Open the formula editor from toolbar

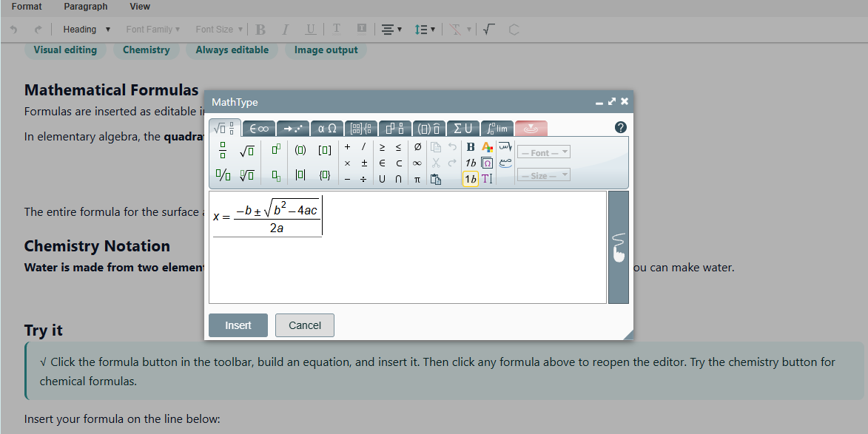[x=488, y=30]
